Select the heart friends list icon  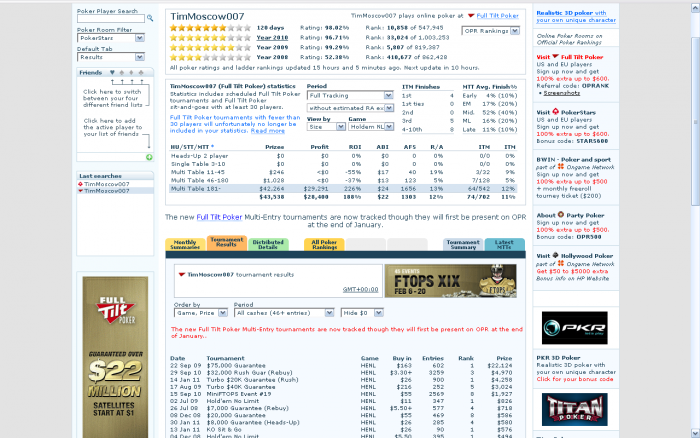click(112, 72)
